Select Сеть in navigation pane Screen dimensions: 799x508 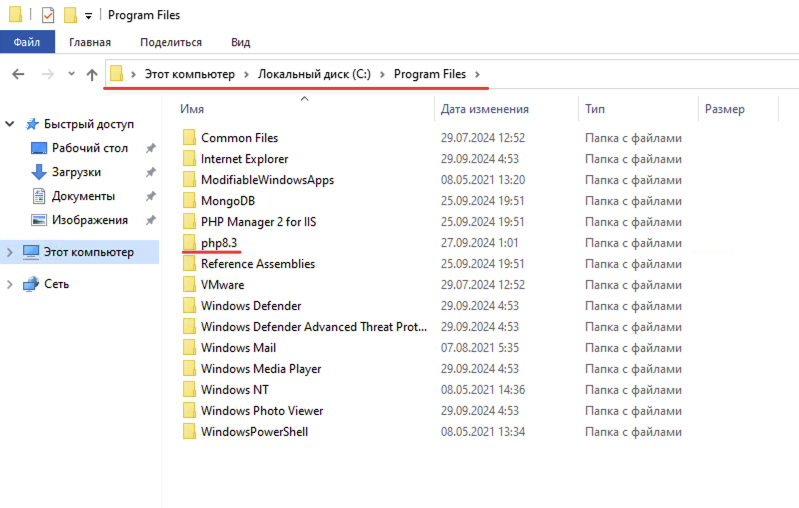click(x=57, y=284)
